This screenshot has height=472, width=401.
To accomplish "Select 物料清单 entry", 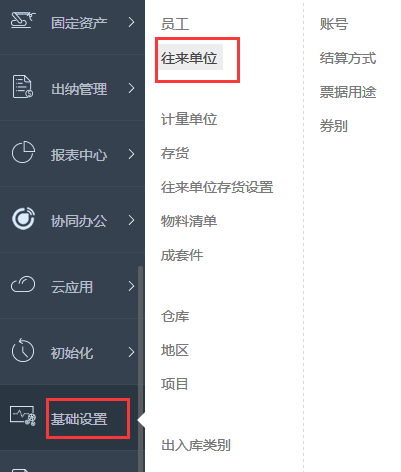I will (189, 221).
